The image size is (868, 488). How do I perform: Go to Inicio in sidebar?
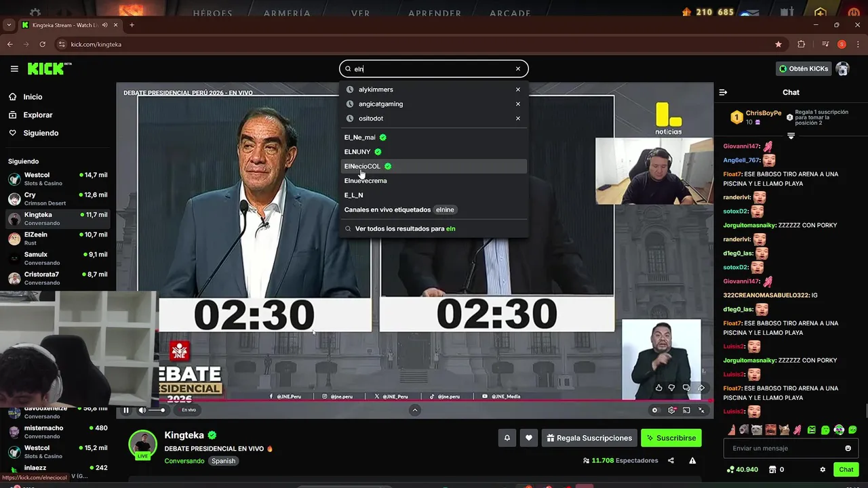click(x=33, y=97)
